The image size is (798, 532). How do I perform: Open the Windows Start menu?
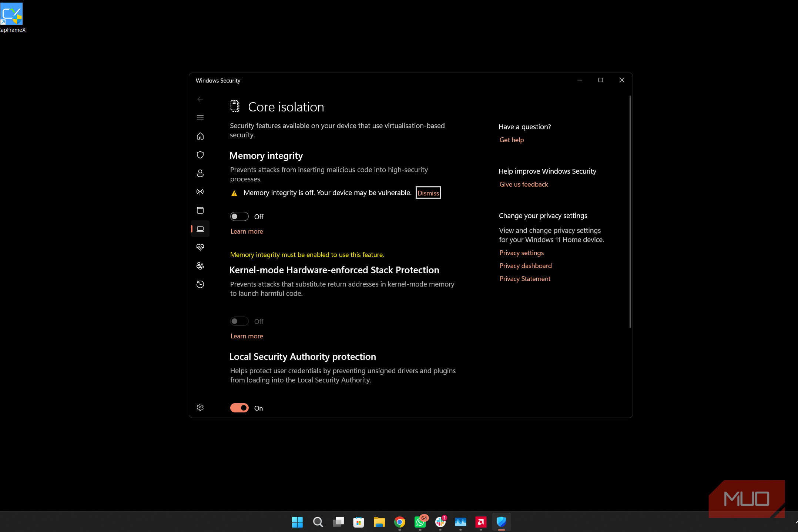click(297, 522)
